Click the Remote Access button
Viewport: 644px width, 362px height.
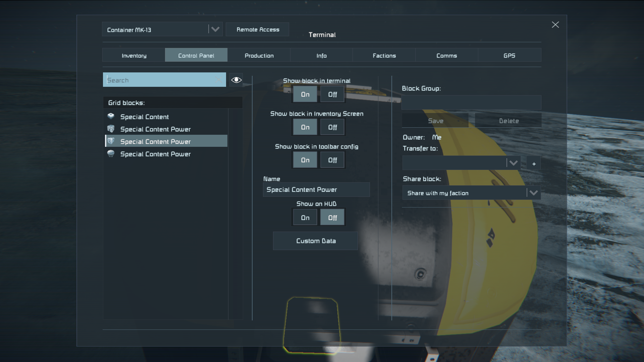258,29
